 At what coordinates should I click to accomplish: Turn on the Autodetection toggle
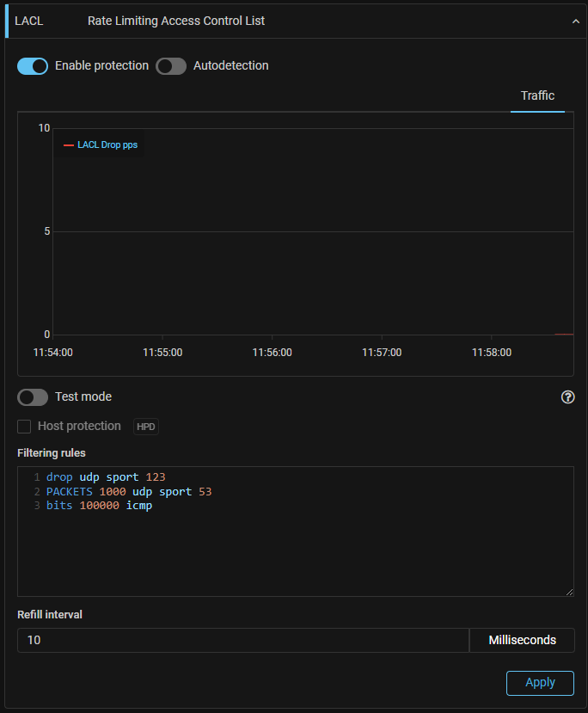[171, 66]
